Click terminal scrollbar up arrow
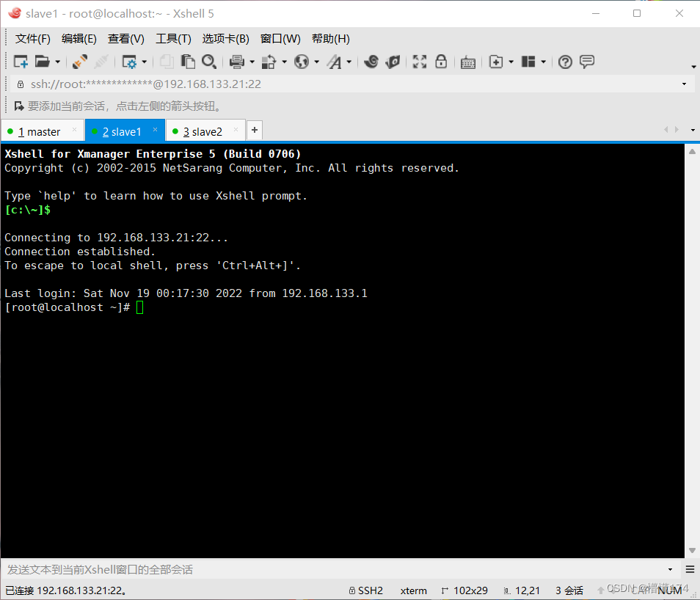700x600 pixels. coord(692,151)
